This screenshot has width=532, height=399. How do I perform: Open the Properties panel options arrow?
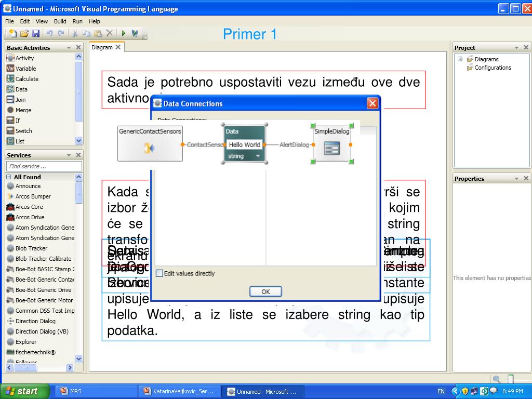(x=517, y=179)
